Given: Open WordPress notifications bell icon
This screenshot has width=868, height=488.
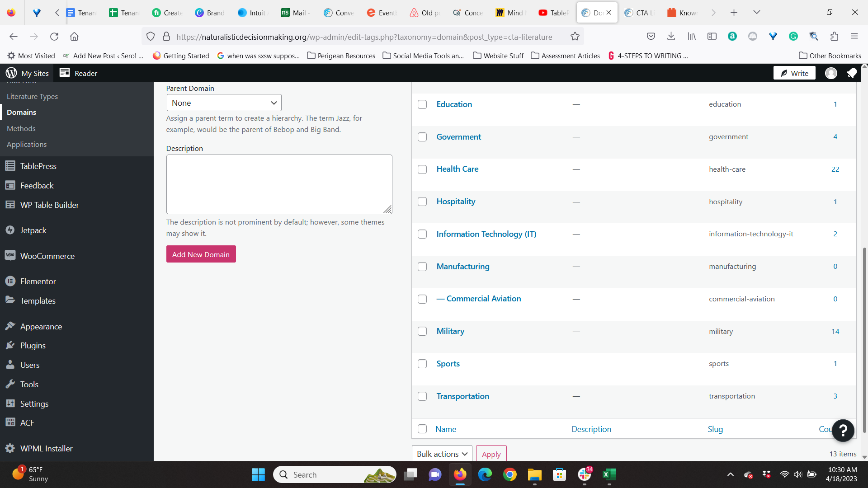Looking at the screenshot, I should coord(851,73).
